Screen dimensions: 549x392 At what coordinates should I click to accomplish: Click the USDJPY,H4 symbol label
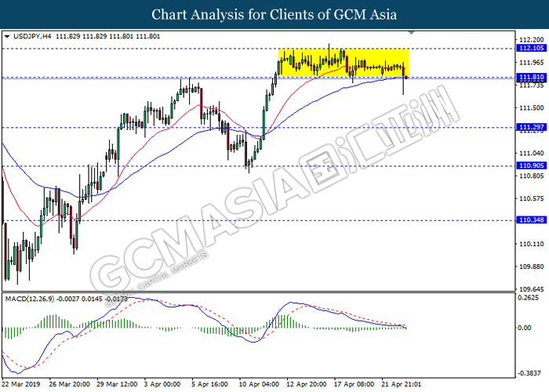[x=32, y=36]
